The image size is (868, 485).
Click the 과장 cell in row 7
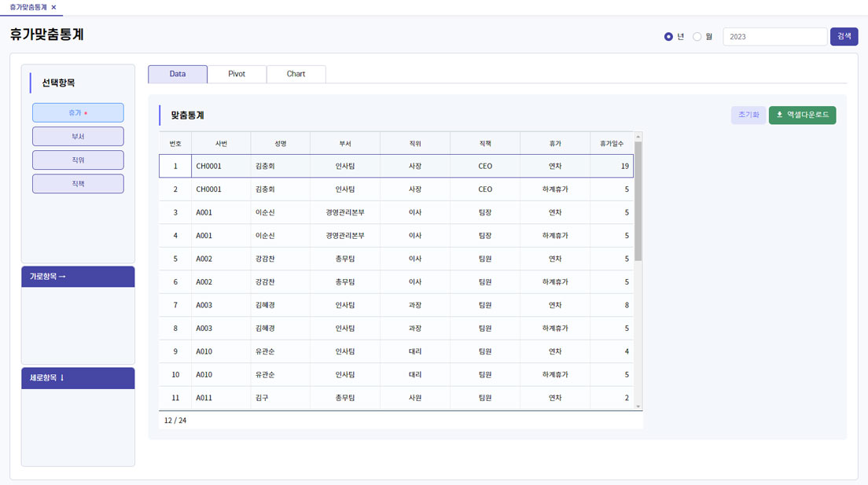click(x=415, y=305)
